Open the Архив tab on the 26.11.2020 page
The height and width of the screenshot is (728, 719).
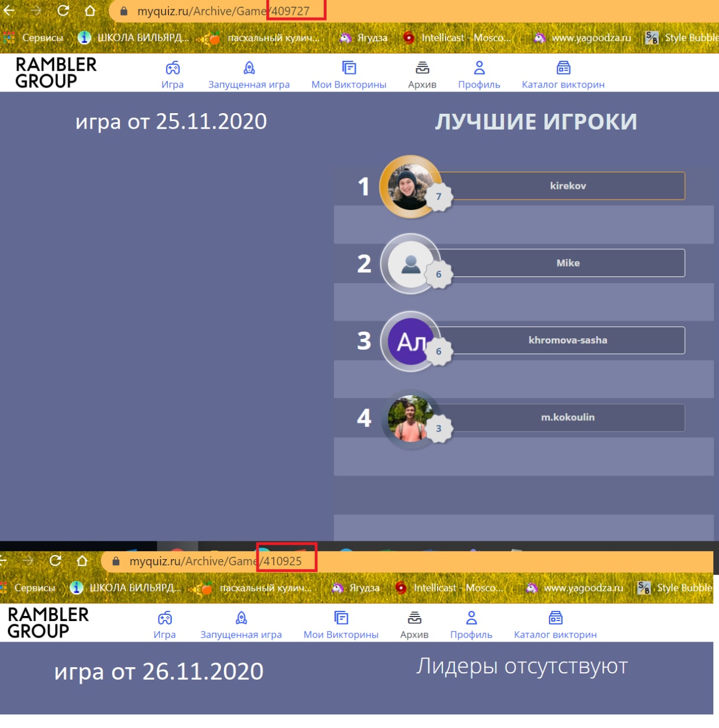pos(414,626)
